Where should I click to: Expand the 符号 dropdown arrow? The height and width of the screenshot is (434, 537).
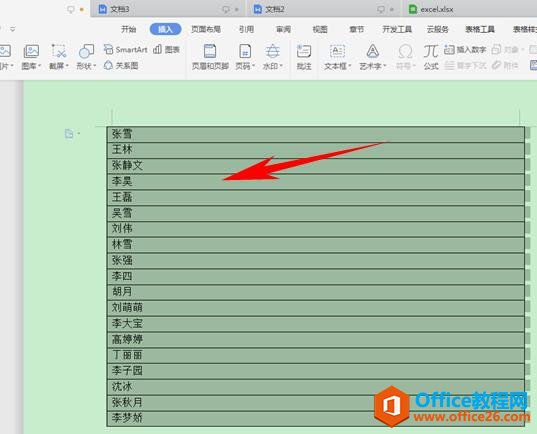414,65
